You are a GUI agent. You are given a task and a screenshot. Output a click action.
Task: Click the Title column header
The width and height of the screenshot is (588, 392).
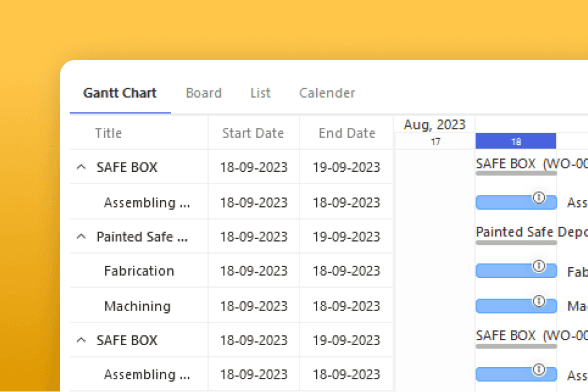[x=108, y=133]
